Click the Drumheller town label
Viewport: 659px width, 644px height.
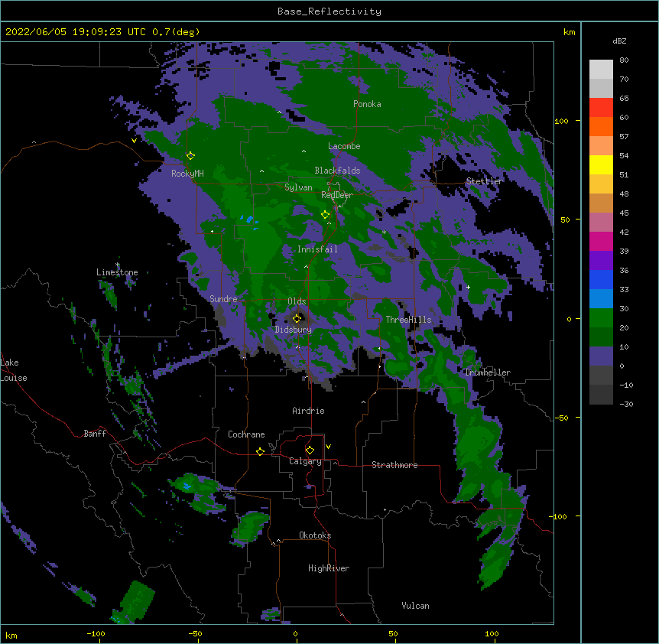coord(488,372)
